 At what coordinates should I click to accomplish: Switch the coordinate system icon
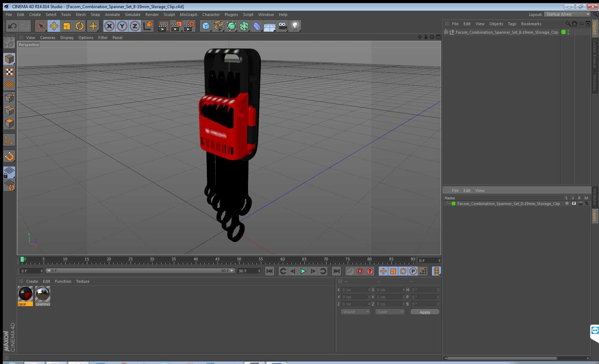point(148,26)
